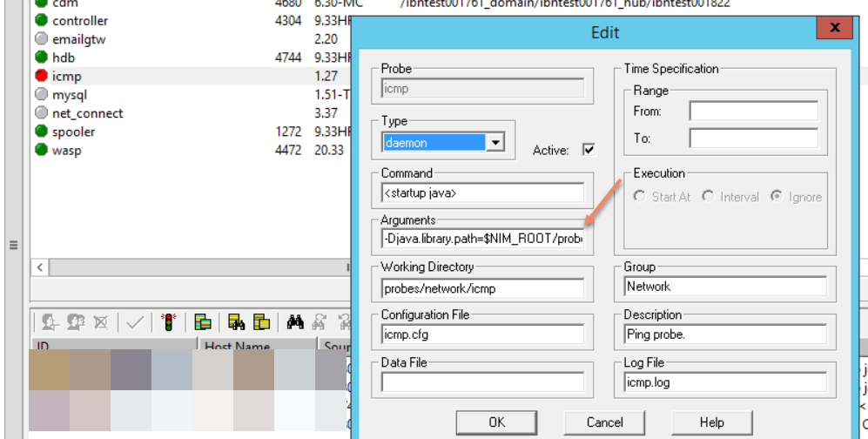Click OK in the Edit dialog
The height and width of the screenshot is (439, 868).
click(x=496, y=422)
